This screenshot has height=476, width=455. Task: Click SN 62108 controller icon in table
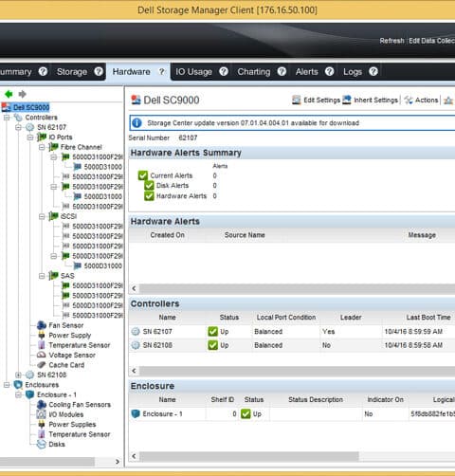[136, 345]
